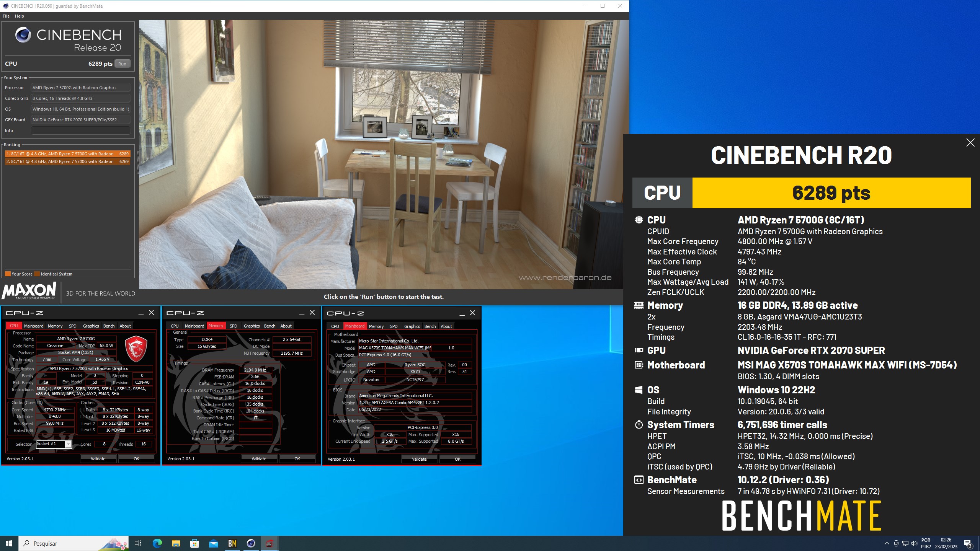The height and width of the screenshot is (551, 980).
Task: Open SPD tab in first CPU-Z window
Action: (72, 326)
